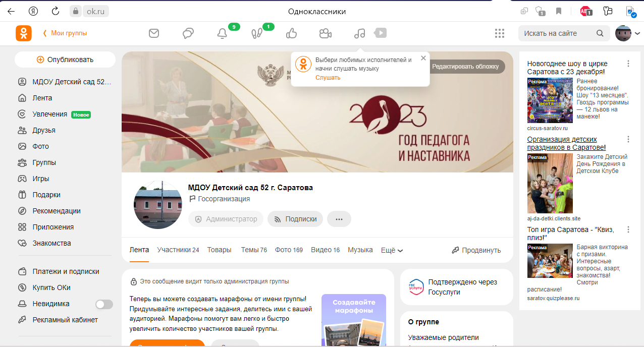Open the play video icon in header
Screen dimensions: 644x347
click(x=381, y=33)
